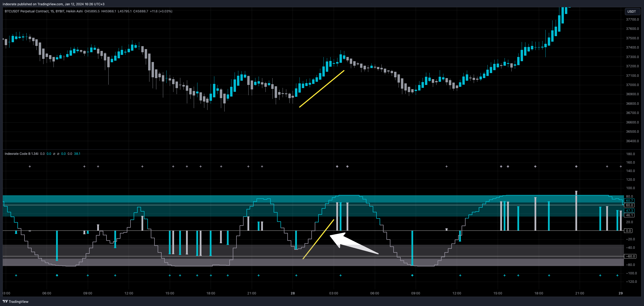
Task: Click the −20.0 indicator scale label
Action: [x=631, y=239]
